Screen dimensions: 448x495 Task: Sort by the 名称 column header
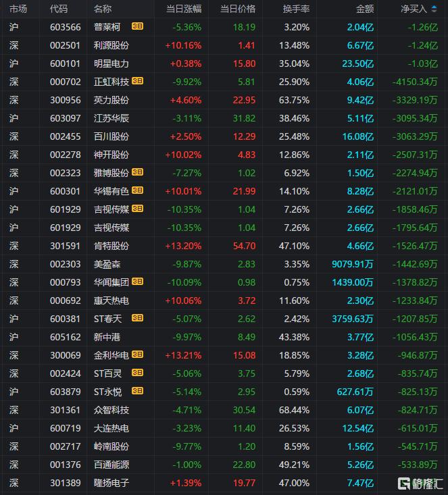tap(103, 9)
